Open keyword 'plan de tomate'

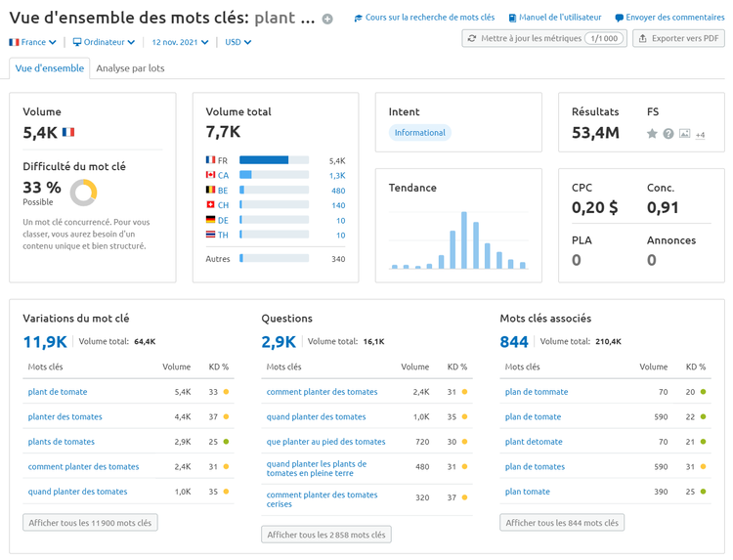[x=533, y=417]
